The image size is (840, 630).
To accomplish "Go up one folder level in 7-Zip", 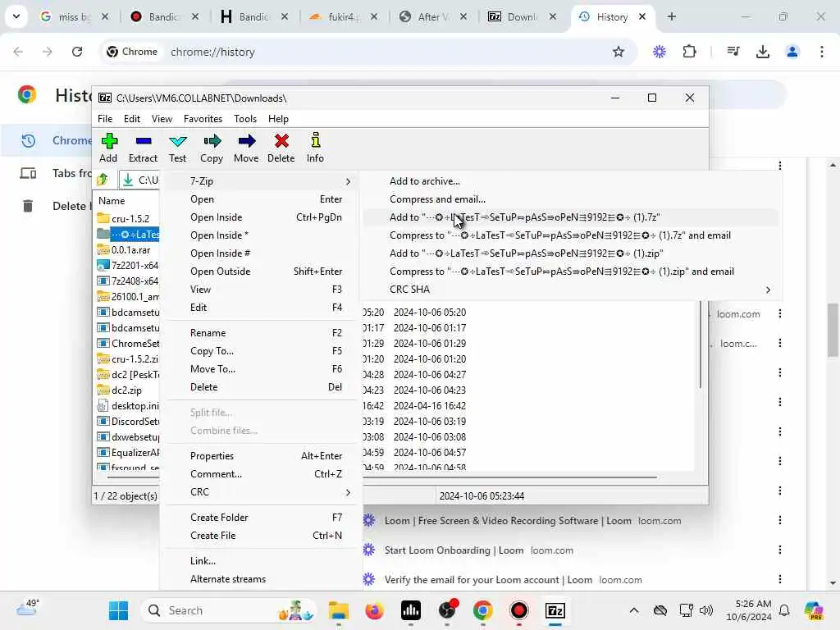I will [103, 180].
